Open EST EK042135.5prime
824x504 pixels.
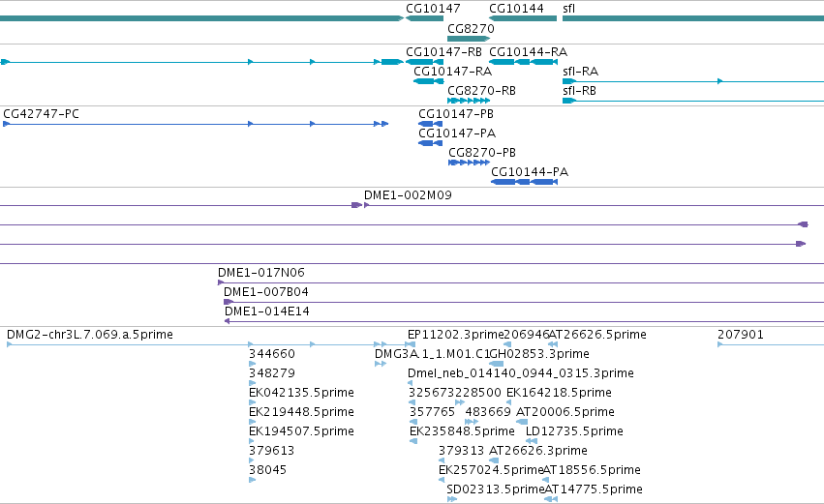tap(301, 393)
